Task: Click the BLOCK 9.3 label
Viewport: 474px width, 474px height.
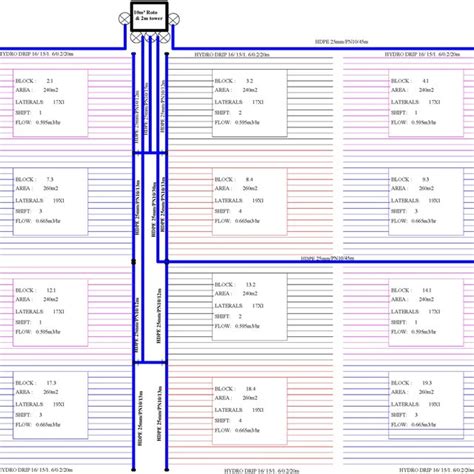Action: coord(410,179)
